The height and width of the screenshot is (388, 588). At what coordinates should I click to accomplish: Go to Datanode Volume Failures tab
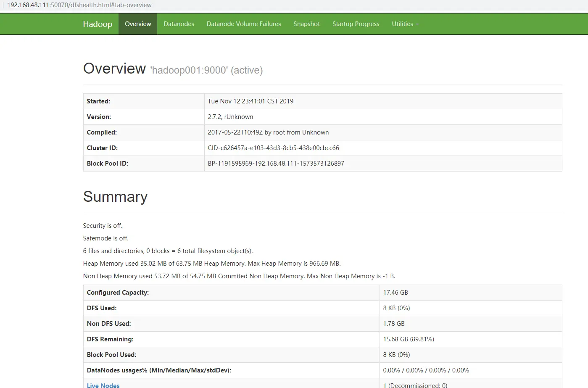pyautogui.click(x=244, y=24)
